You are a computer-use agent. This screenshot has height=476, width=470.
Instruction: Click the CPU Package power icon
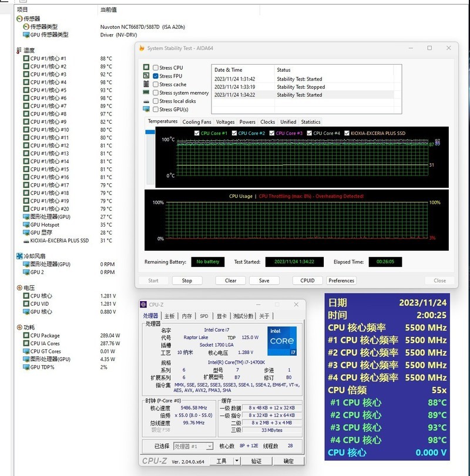coord(26,336)
